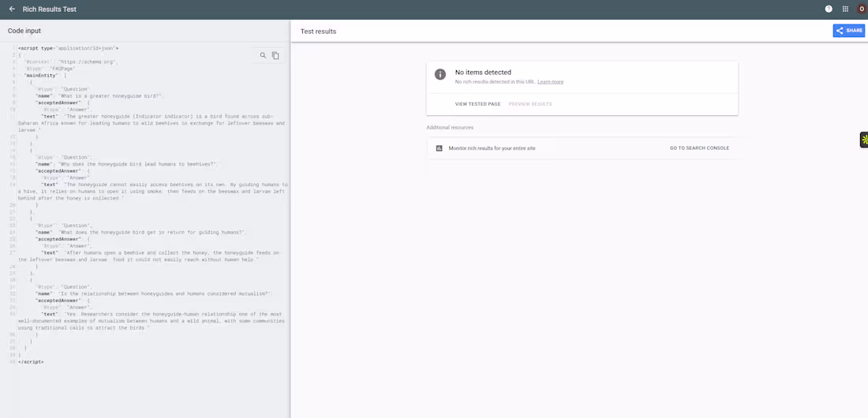The height and width of the screenshot is (418, 868).
Task: Click the Code input heading
Action: (x=24, y=31)
